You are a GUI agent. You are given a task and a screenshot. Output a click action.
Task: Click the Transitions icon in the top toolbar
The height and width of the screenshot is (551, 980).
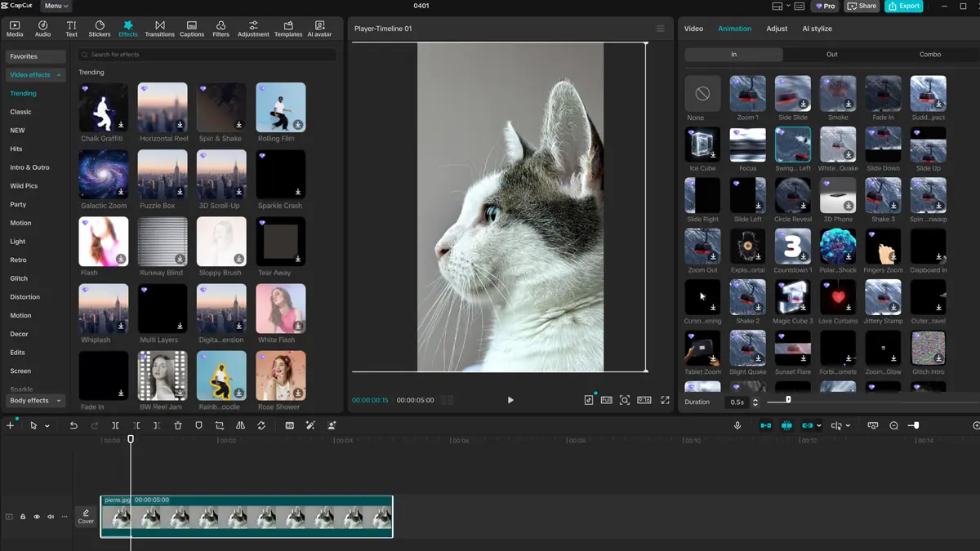159,27
